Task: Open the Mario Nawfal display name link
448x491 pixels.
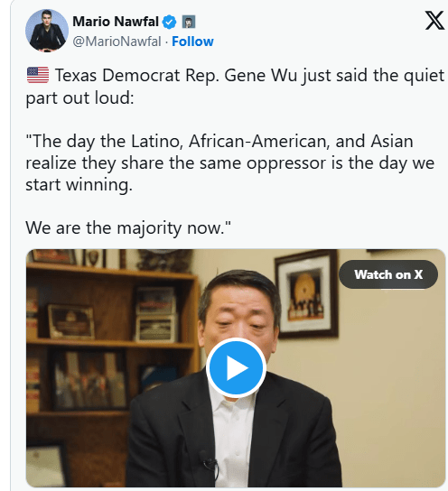Action: click(x=116, y=22)
